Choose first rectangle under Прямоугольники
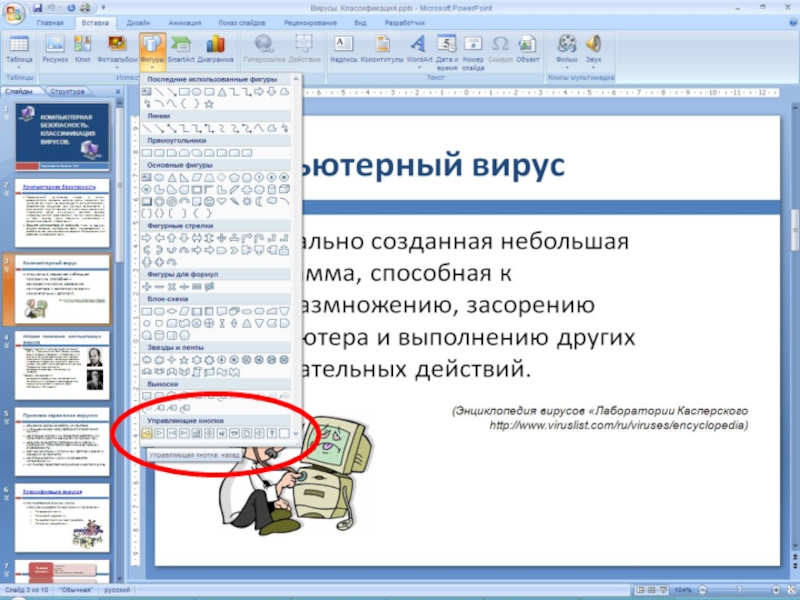 click(x=147, y=153)
